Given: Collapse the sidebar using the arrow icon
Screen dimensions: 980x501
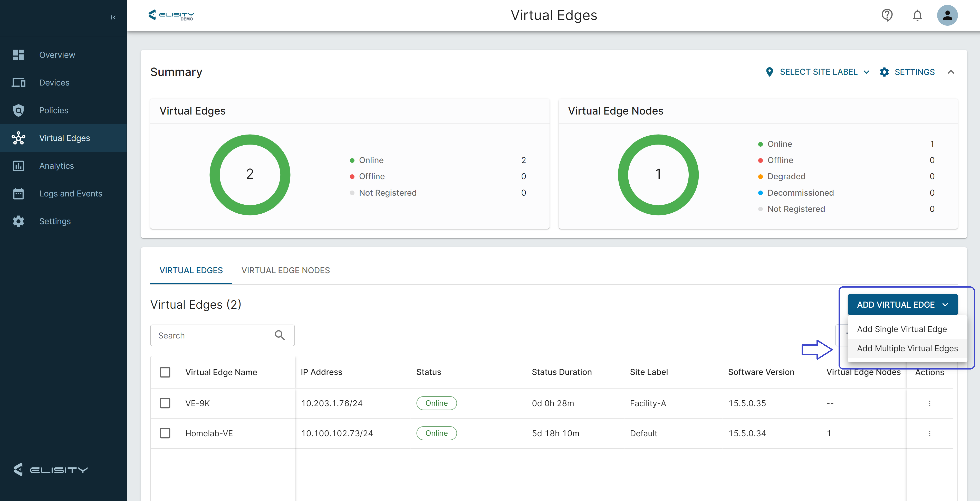Looking at the screenshot, I should pos(113,17).
